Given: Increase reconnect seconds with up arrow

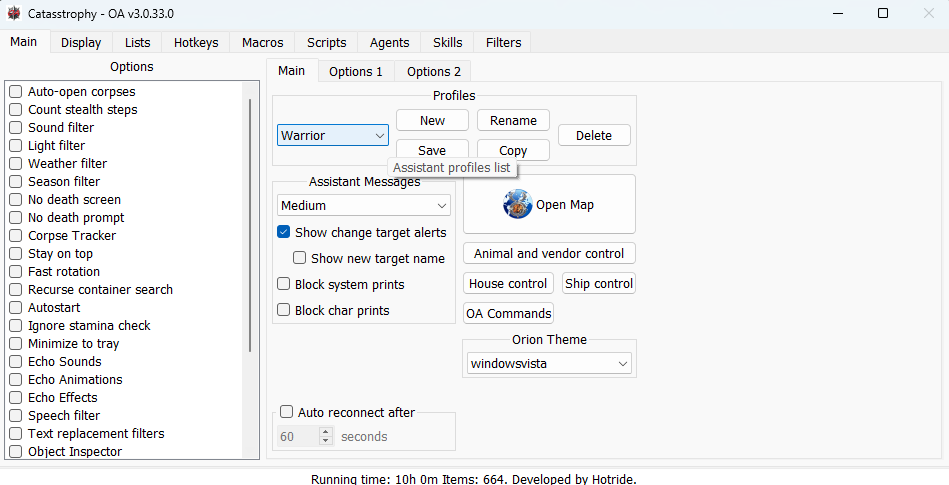Looking at the screenshot, I should click(326, 432).
